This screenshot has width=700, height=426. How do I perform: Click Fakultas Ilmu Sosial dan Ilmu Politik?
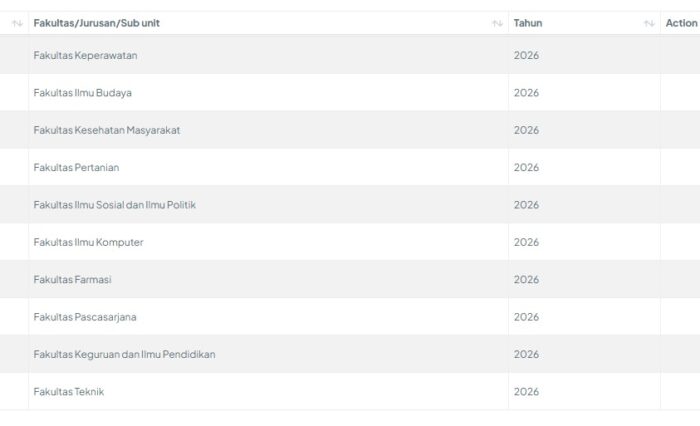114,205
